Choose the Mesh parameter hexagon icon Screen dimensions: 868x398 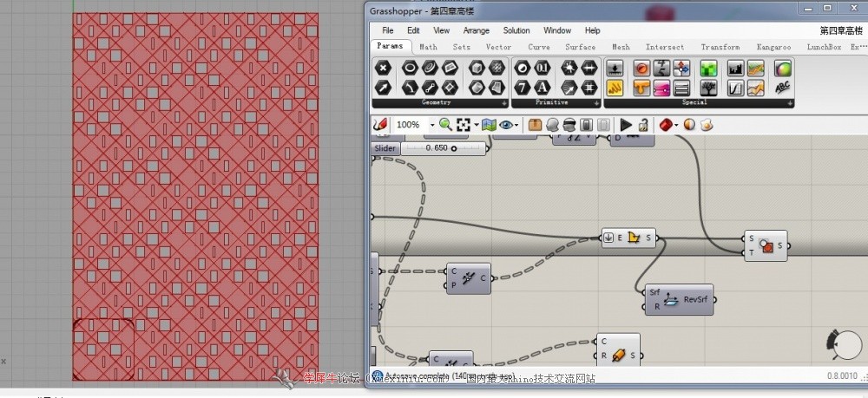coord(497,69)
